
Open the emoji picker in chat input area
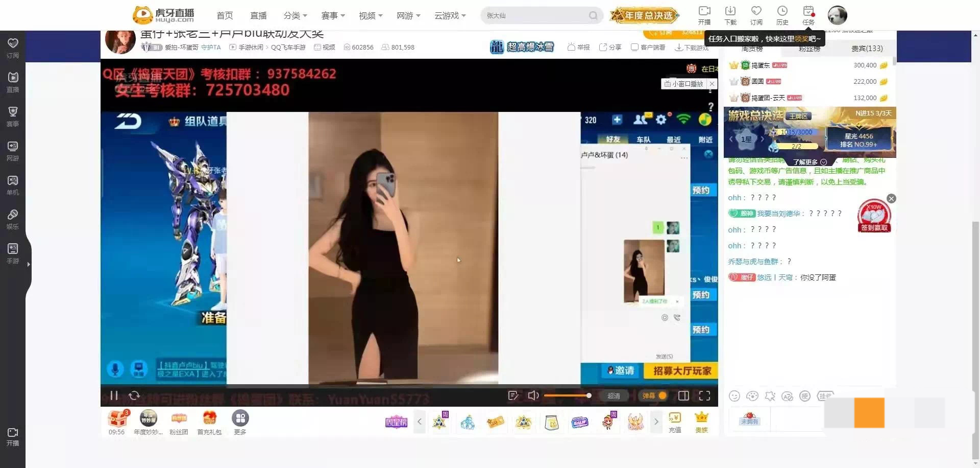pos(734,396)
